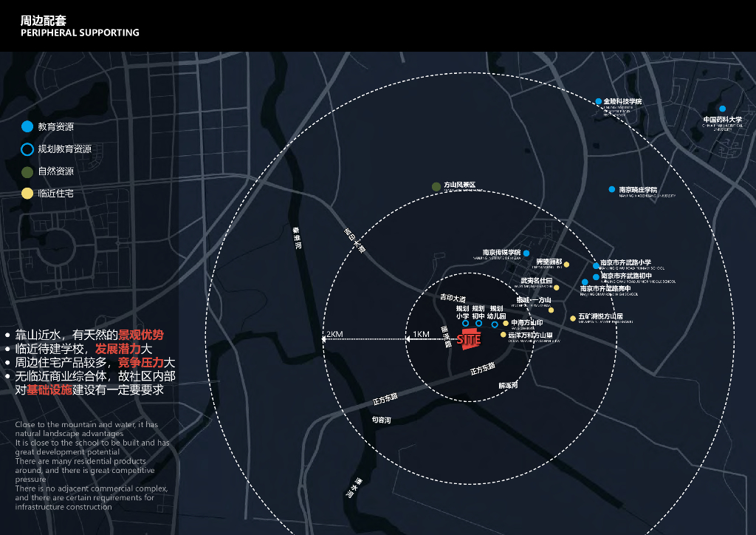The width and height of the screenshot is (756, 535).
Task: Click the 远洋万和方山望 label
Action: tap(530, 335)
